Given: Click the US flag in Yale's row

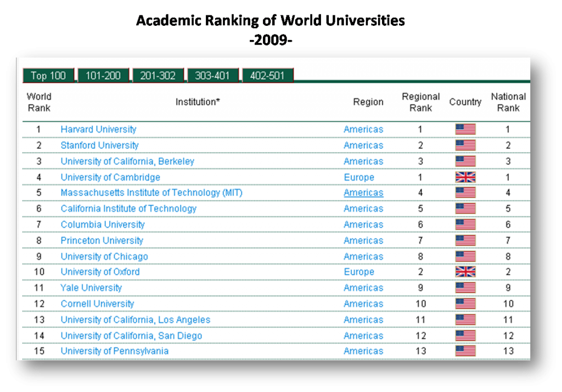Looking at the screenshot, I should click(465, 288).
